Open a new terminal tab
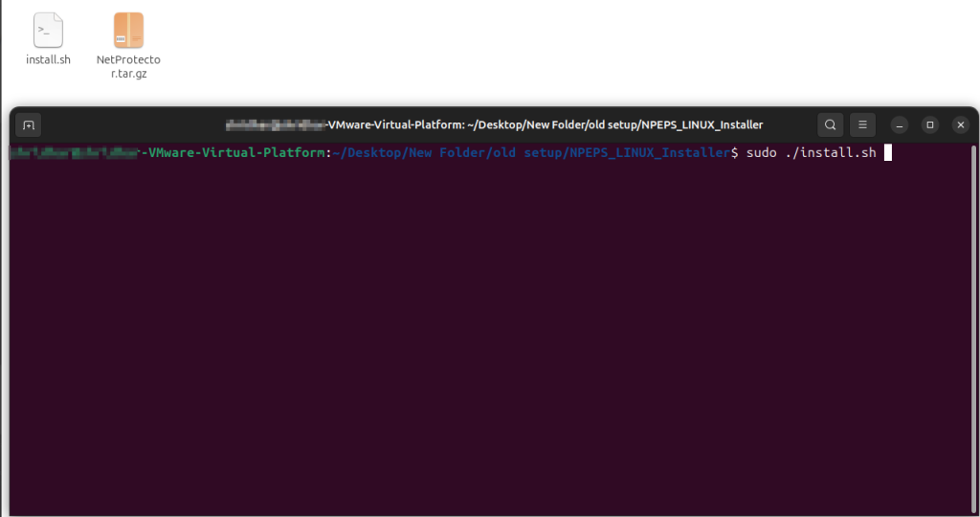Viewport: 980px width, 517px height. pyautogui.click(x=29, y=125)
